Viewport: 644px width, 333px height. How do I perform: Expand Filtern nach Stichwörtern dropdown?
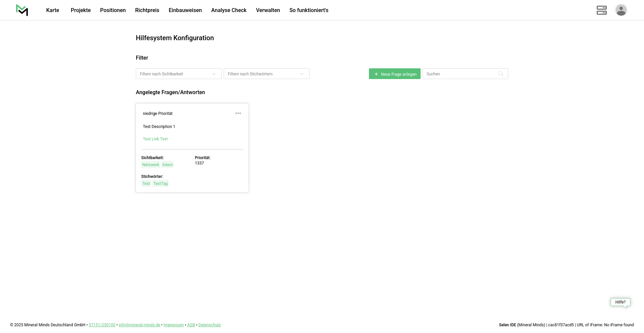[266, 74]
